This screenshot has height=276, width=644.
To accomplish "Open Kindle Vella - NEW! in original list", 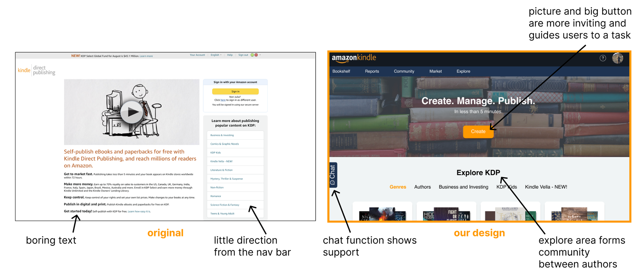I will point(235,162).
